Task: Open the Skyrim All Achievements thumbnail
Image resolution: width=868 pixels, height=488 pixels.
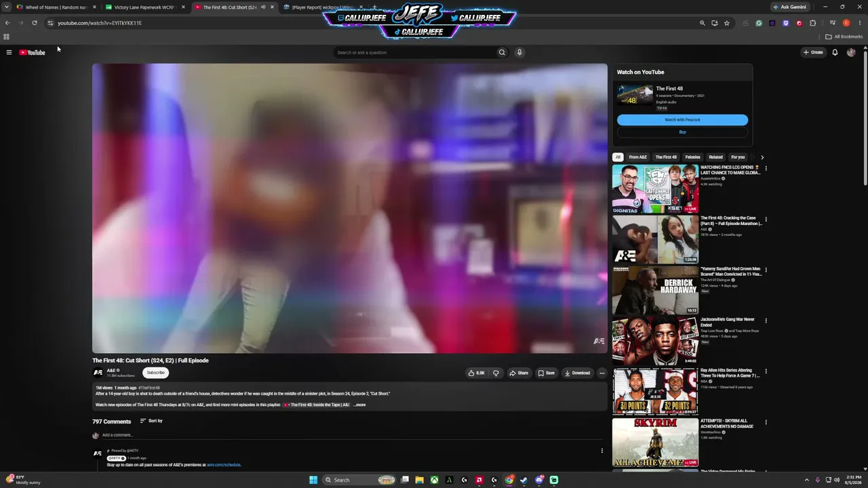Action: pyautogui.click(x=655, y=443)
